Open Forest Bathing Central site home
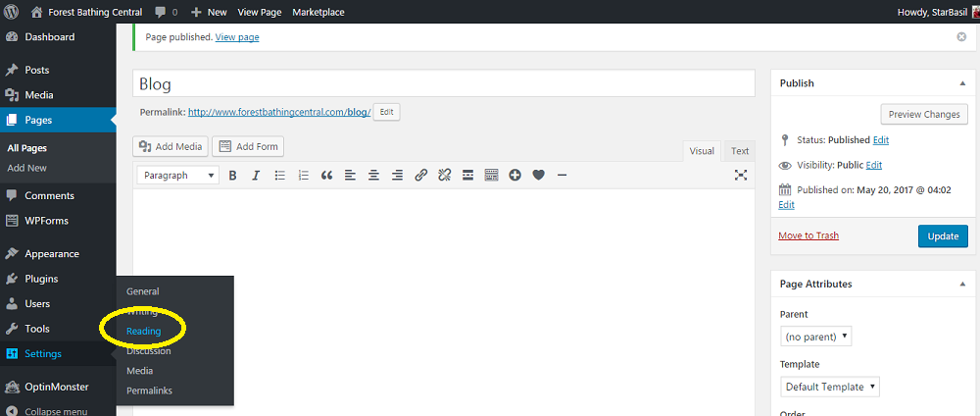 pyautogui.click(x=87, y=12)
